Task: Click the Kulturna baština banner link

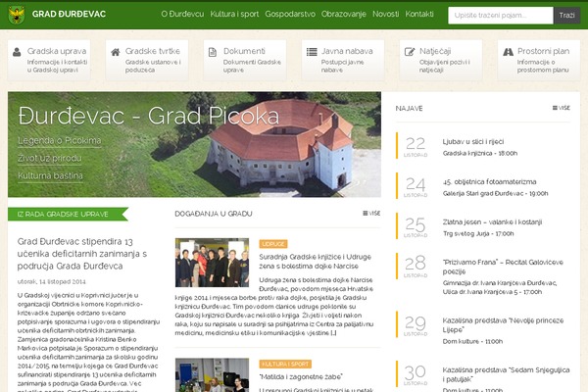Action: 50,176
